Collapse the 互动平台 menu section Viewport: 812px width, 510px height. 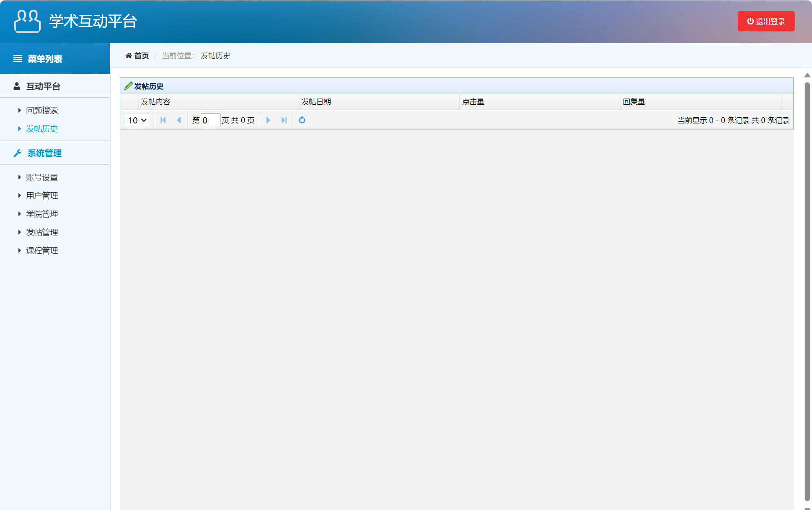pyautogui.click(x=43, y=86)
